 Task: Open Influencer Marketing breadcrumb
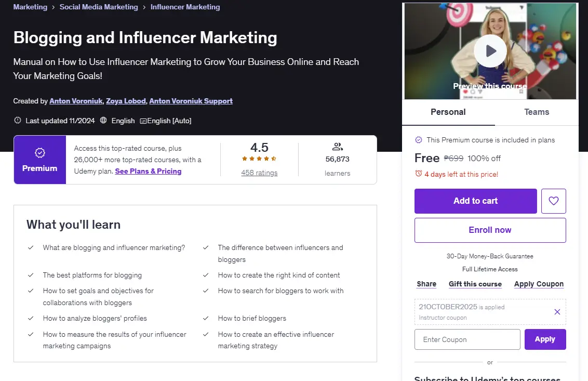[x=185, y=7]
